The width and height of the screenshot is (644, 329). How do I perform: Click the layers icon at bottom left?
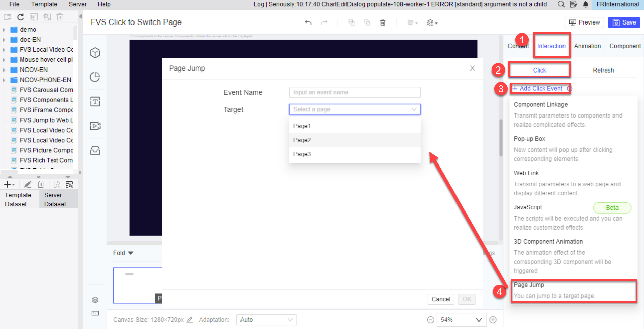coord(95,300)
